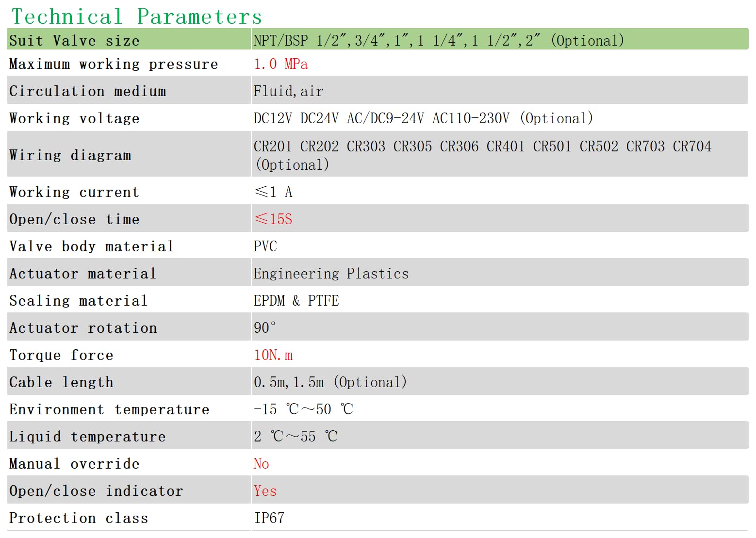Click the Environment temperature range value
Viewport: 756px width, 538px height.
303,409
